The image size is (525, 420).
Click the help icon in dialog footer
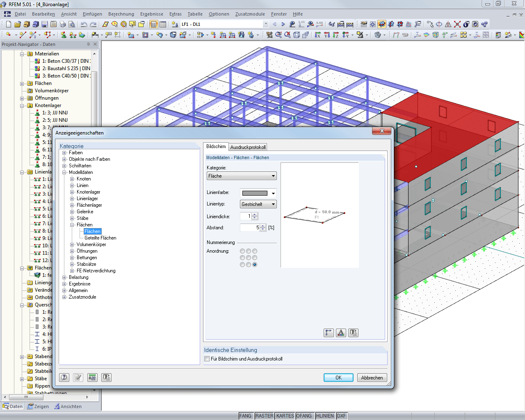coord(64,377)
